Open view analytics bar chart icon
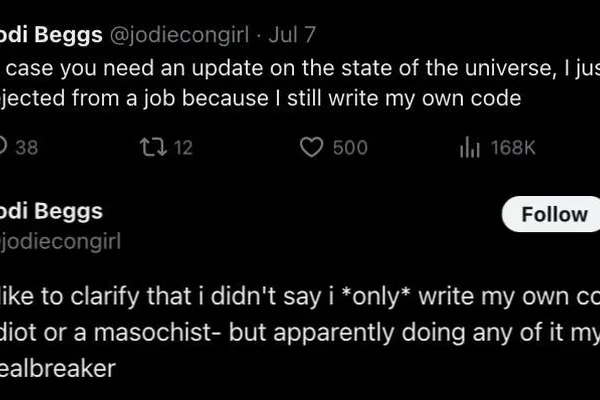The height and width of the screenshot is (400, 600). pyautogui.click(x=470, y=147)
